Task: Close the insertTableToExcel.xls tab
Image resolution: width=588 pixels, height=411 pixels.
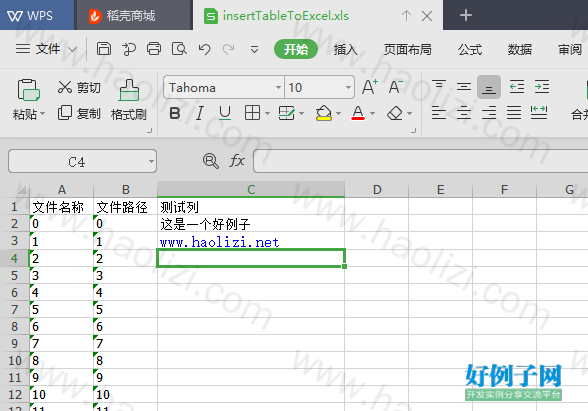Action: pos(427,16)
